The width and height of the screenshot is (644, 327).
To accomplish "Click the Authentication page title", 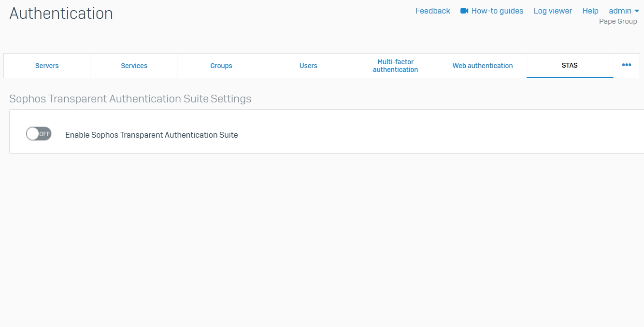I will click(x=61, y=14).
